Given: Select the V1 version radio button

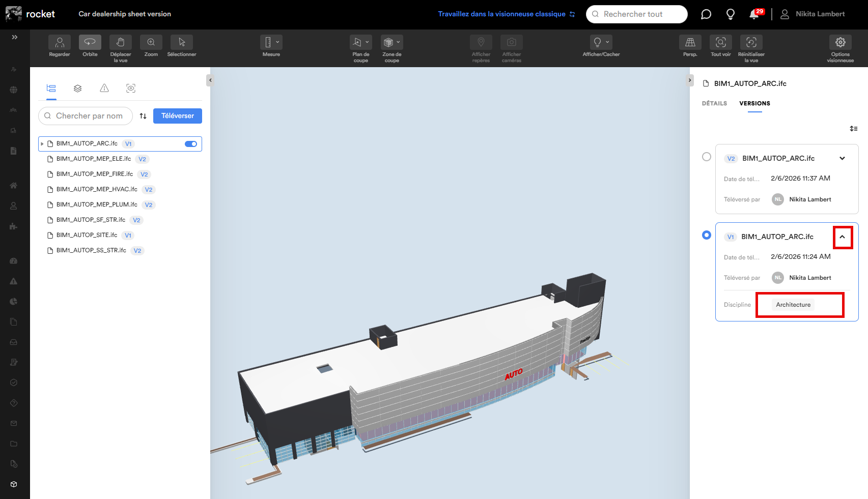Looking at the screenshot, I should [706, 235].
